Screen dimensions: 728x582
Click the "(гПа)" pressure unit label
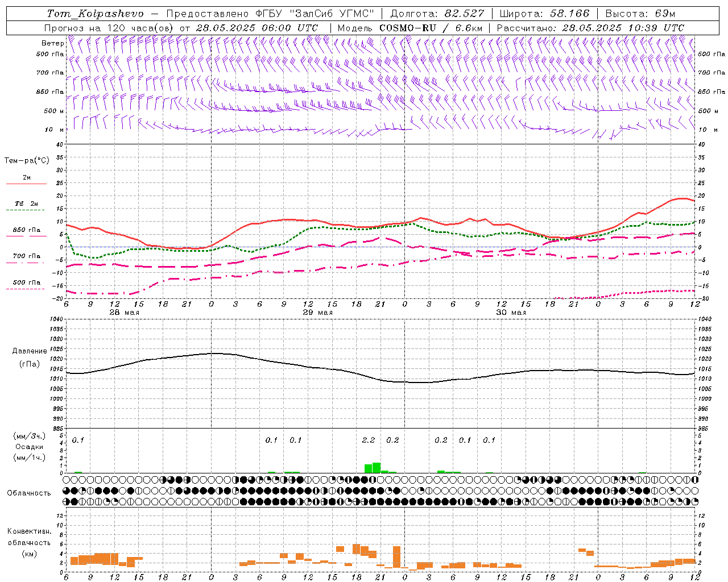point(29,364)
